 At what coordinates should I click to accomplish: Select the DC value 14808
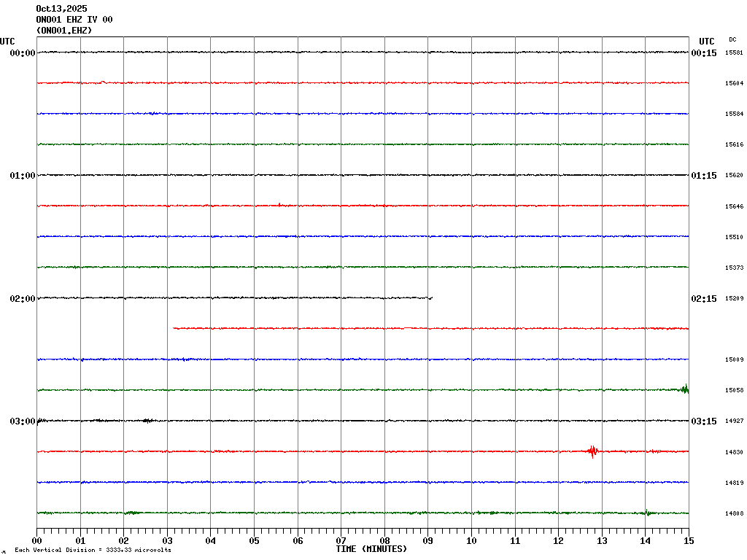coord(734,514)
